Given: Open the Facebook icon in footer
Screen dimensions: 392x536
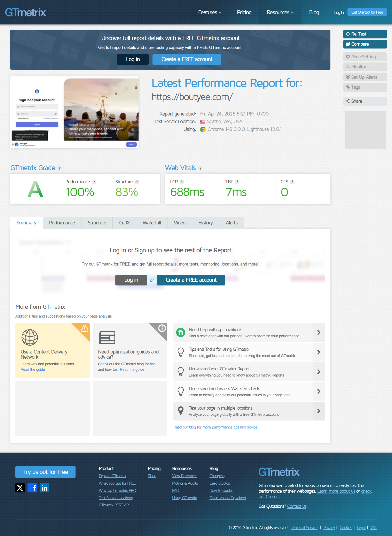Looking at the screenshot, I should (x=32, y=488).
